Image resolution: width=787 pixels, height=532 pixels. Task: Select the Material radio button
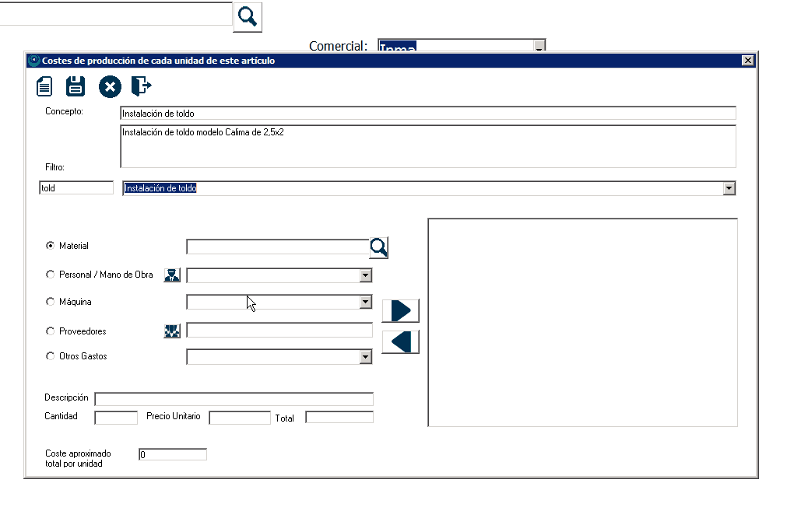tap(51, 246)
